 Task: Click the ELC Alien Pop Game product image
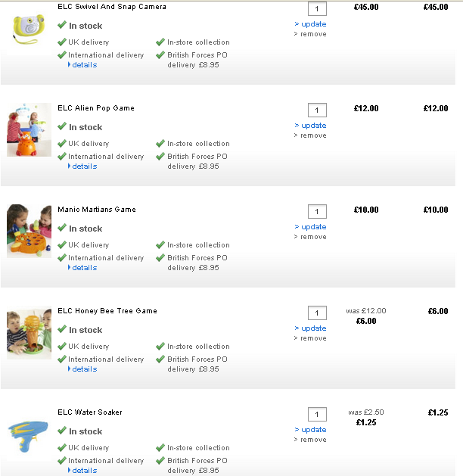29,129
